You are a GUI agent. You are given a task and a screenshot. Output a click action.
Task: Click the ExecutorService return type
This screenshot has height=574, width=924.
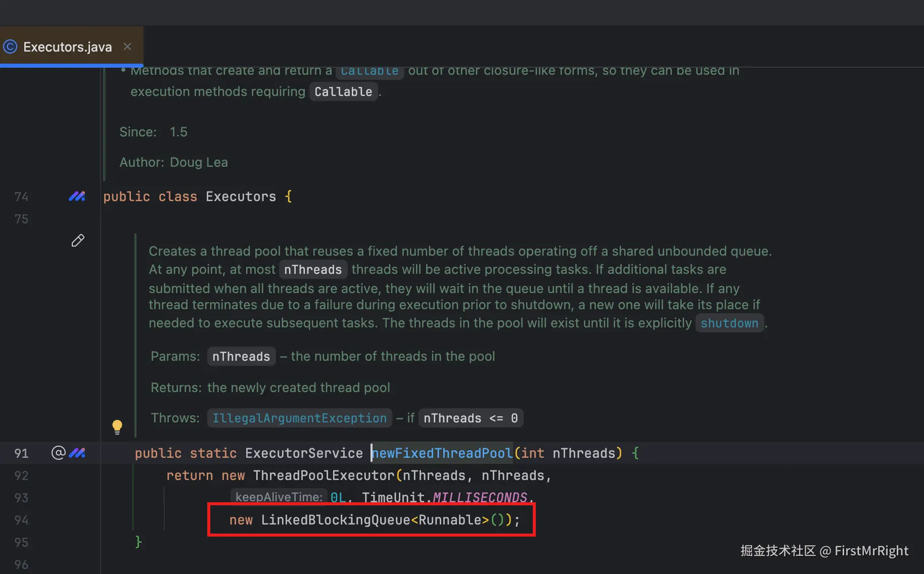(x=304, y=453)
